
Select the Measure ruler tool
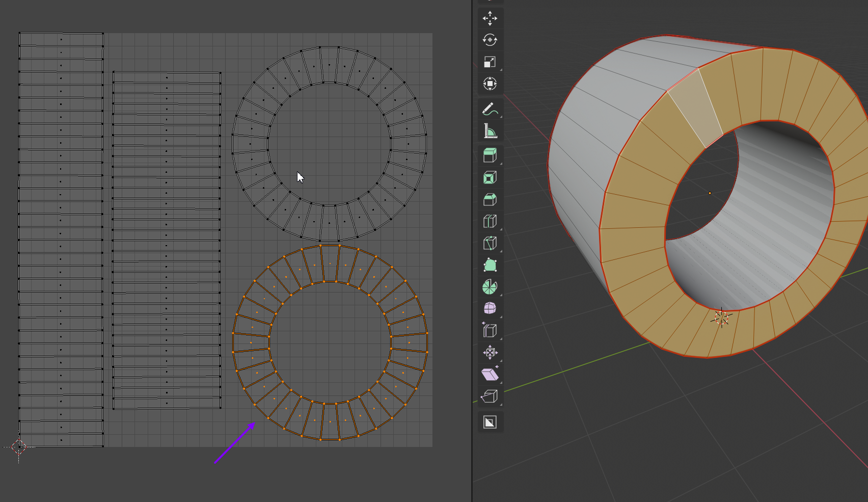(x=490, y=131)
